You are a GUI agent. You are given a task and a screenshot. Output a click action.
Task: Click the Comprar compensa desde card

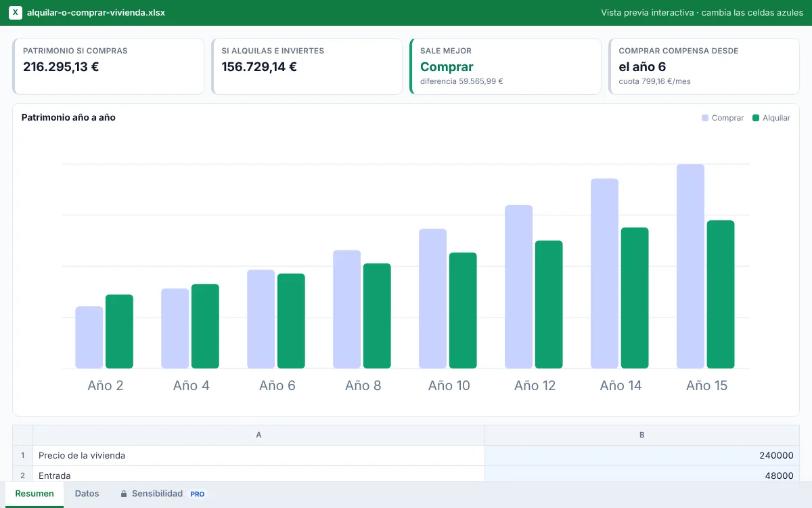point(704,66)
